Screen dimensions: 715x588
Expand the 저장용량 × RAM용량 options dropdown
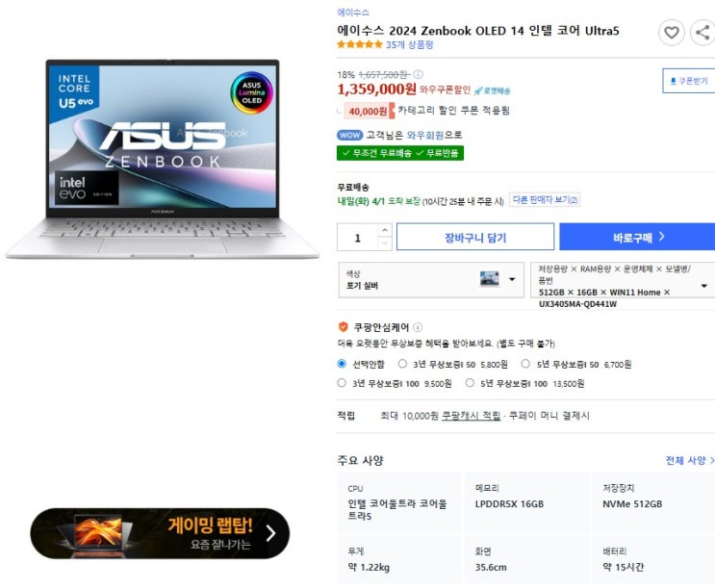(x=623, y=286)
